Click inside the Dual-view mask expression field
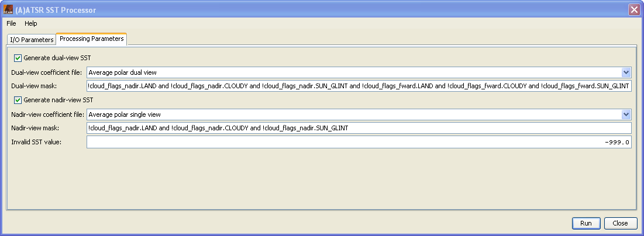Viewport: 644px width, 236px height. 359,86
